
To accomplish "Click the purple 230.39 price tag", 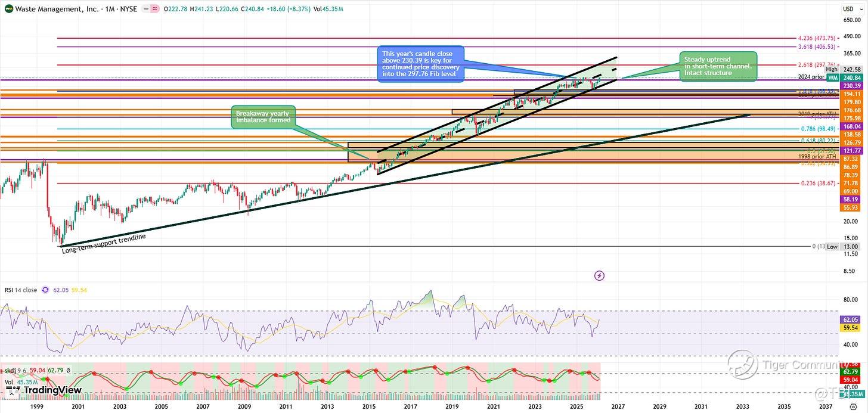I will click(x=851, y=86).
